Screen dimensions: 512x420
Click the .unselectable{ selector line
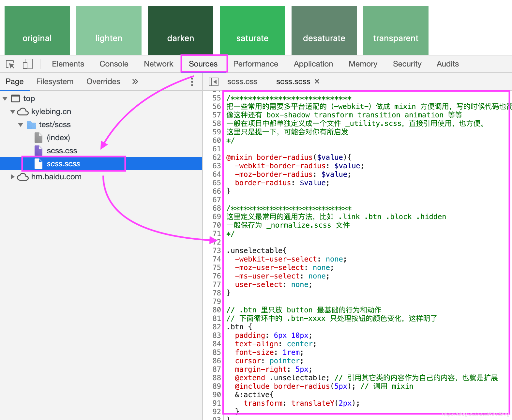click(257, 250)
